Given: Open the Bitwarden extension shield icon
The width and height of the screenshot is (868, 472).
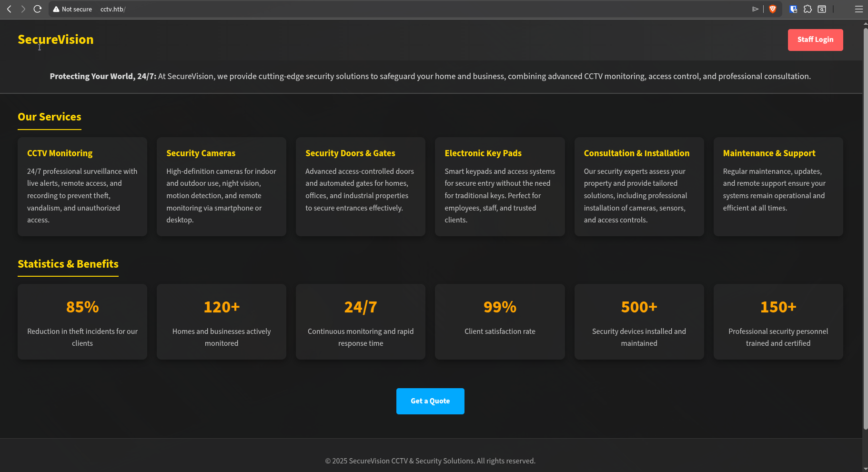Looking at the screenshot, I should (x=794, y=9).
